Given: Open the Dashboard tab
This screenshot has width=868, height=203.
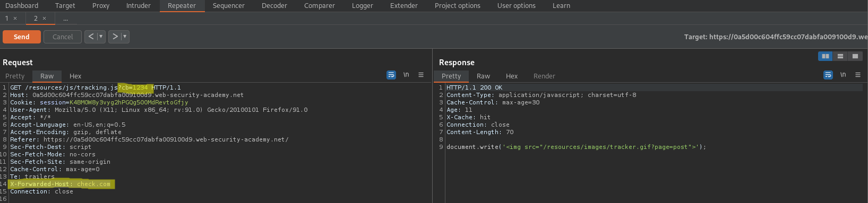Looking at the screenshot, I should (x=22, y=6).
